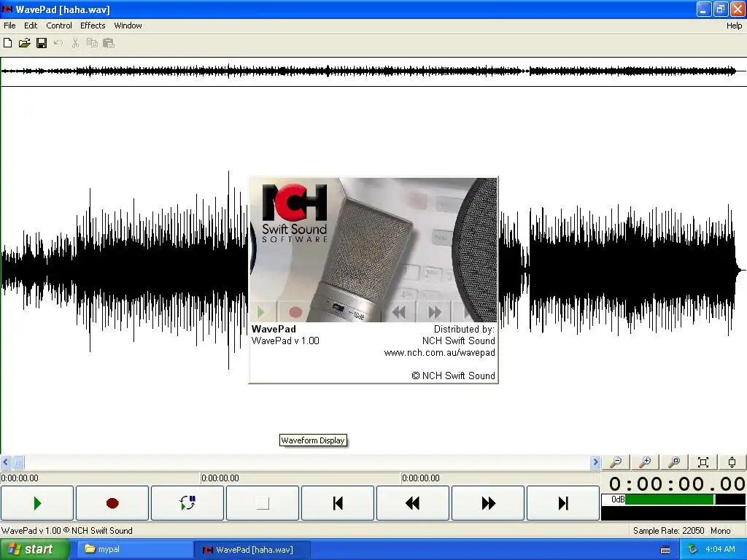This screenshot has width=747, height=560.
Task: Click the WavePad [haha.wav] taskbar button
Action: tap(252, 550)
